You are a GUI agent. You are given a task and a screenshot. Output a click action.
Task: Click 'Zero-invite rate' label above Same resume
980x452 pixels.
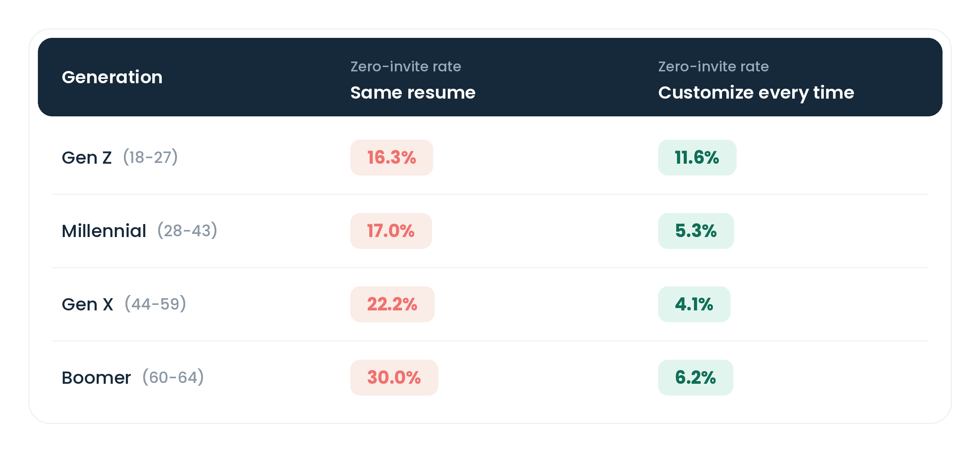pos(406,66)
